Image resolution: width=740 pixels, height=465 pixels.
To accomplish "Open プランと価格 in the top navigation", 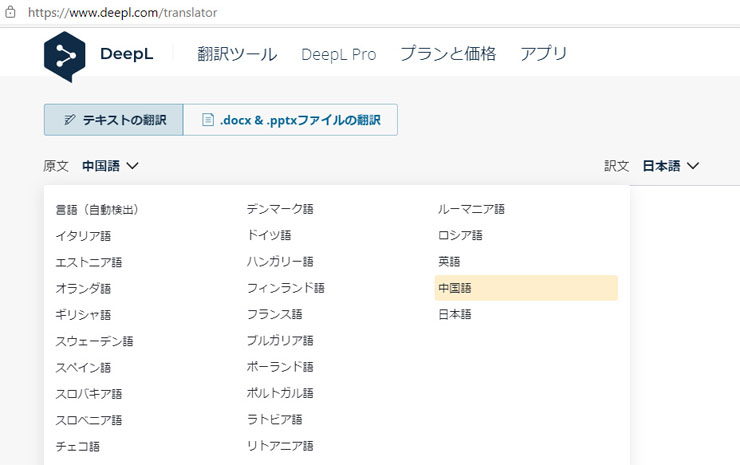I will click(448, 53).
